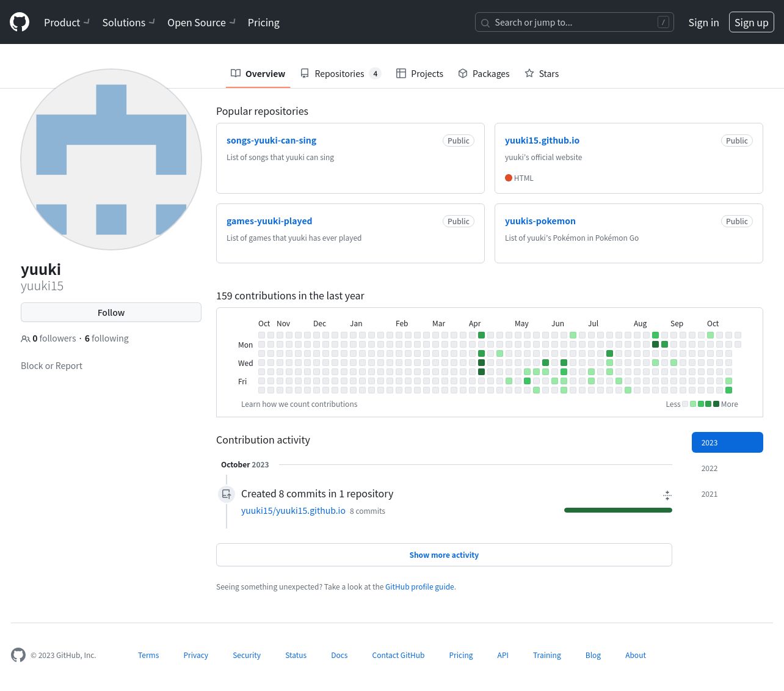Open the Pricing nav link
The image size is (784, 691).
(x=264, y=23)
